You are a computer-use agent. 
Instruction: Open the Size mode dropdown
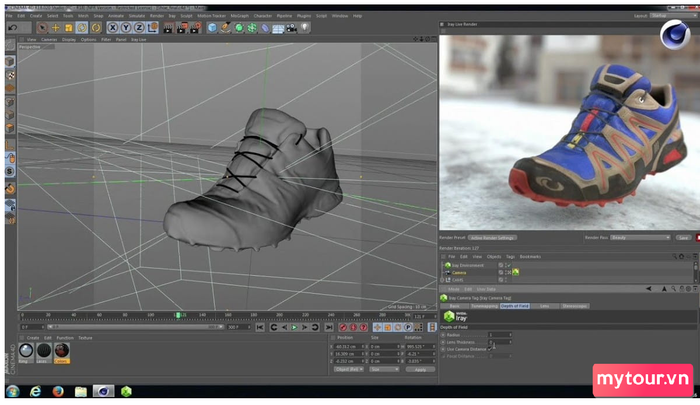point(384,369)
